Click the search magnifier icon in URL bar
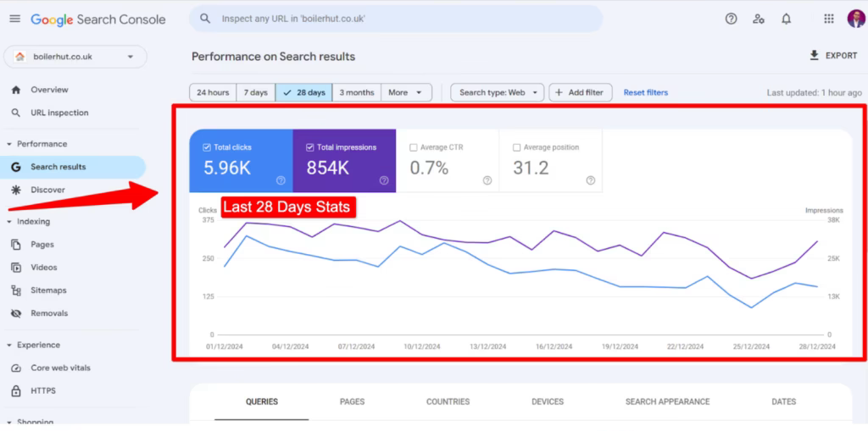This screenshot has width=868, height=431. pos(205,19)
